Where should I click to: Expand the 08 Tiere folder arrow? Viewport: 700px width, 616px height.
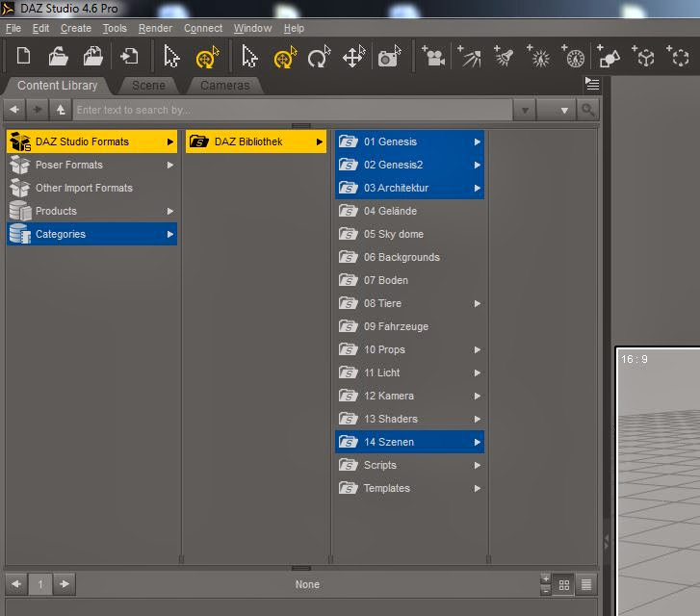click(x=477, y=303)
